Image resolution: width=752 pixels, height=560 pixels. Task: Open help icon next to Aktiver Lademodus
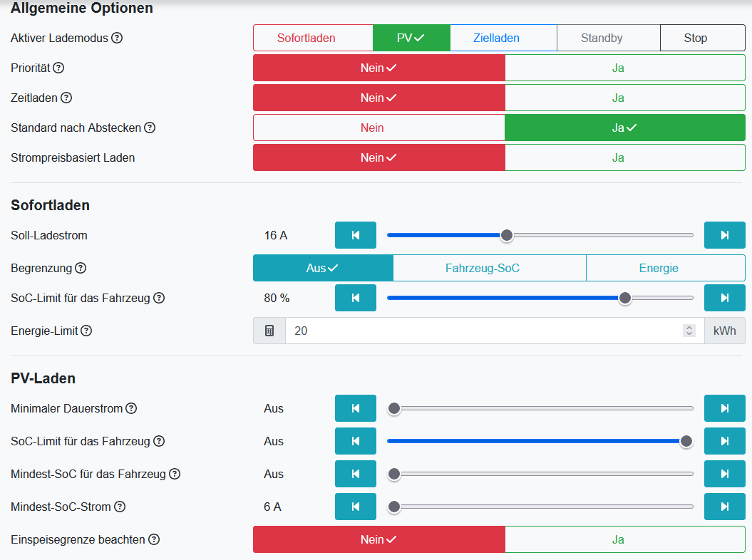click(117, 38)
